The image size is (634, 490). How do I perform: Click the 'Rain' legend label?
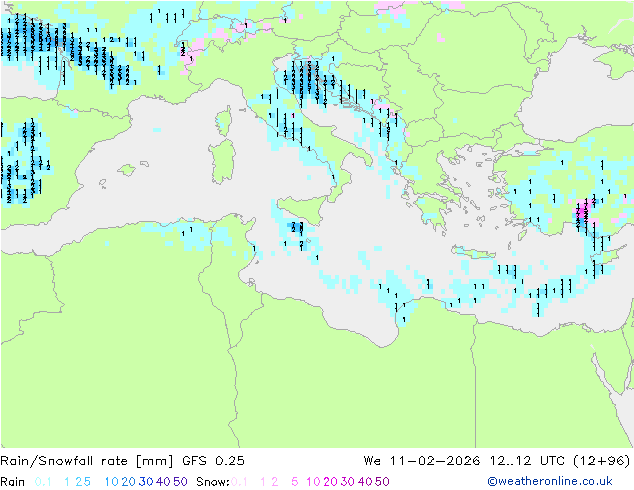point(13,482)
